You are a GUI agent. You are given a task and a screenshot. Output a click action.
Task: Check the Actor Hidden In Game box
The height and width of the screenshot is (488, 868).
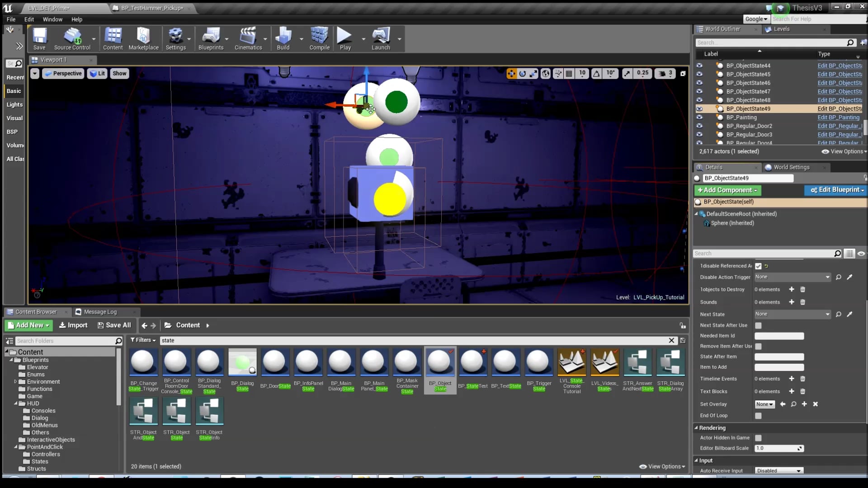coord(759,438)
